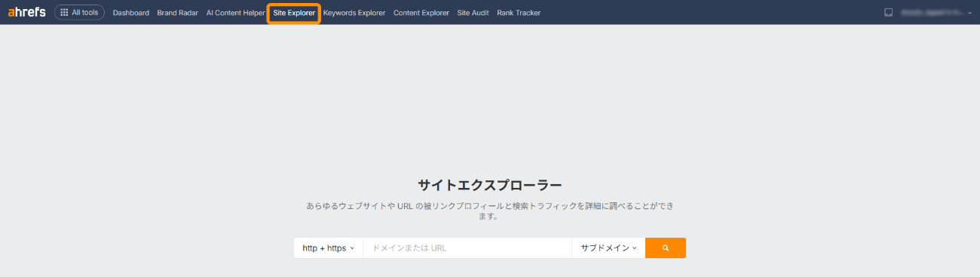The width and height of the screenshot is (980, 277).
Task: Open AI Content Helper
Action: [236, 13]
